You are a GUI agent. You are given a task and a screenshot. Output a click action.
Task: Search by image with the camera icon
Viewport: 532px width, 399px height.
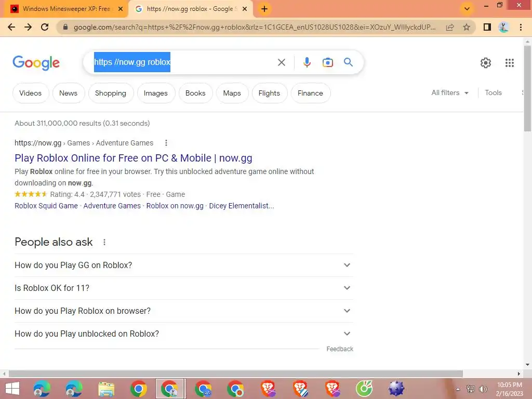pyautogui.click(x=327, y=62)
